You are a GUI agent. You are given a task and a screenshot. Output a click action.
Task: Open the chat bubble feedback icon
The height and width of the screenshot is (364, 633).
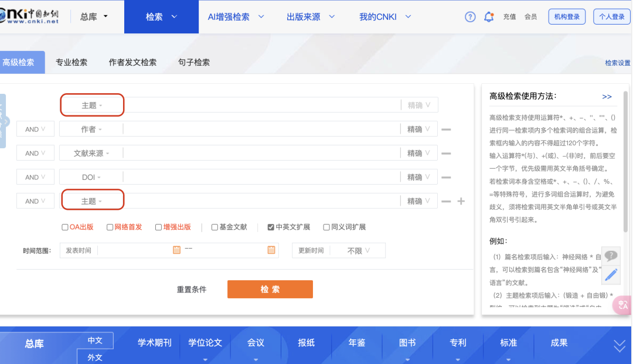tap(611, 256)
